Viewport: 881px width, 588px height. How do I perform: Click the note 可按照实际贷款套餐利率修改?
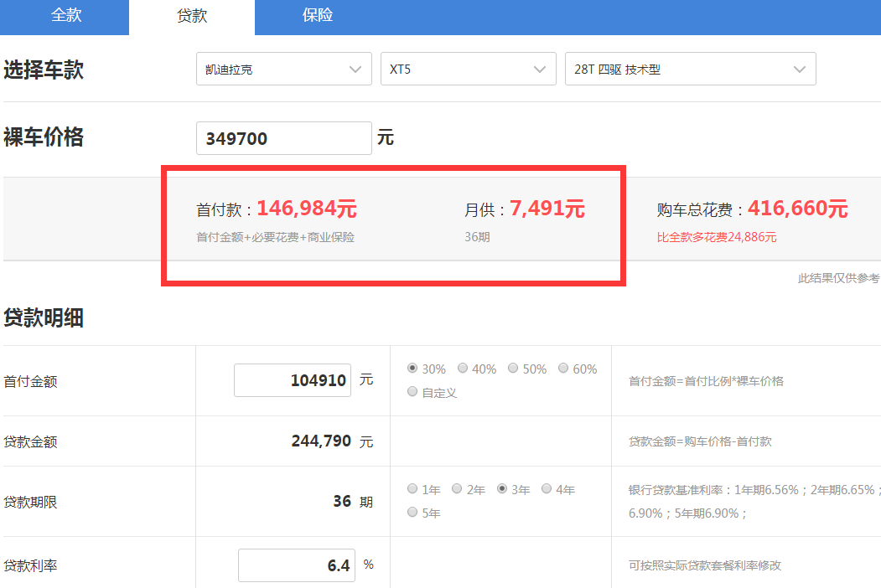705,565
